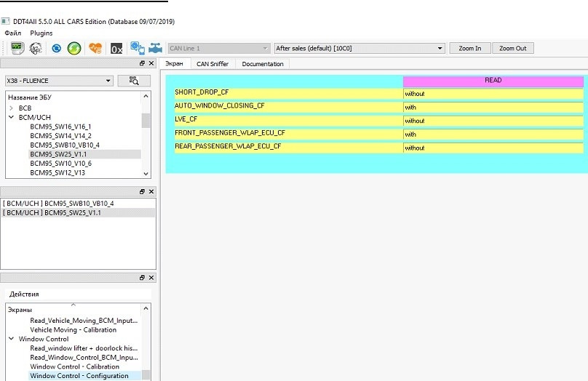Close the ECU list panel
The height and width of the screenshot is (381, 588).
[x=151, y=63]
